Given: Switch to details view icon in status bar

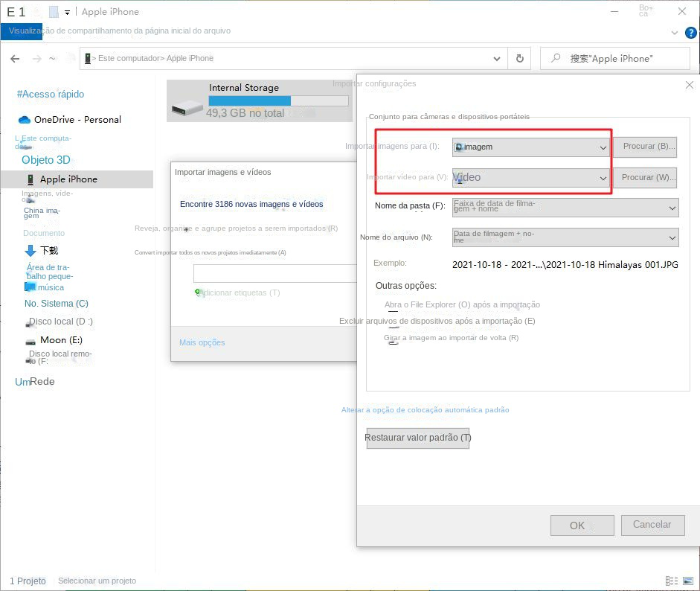Looking at the screenshot, I should [672, 581].
